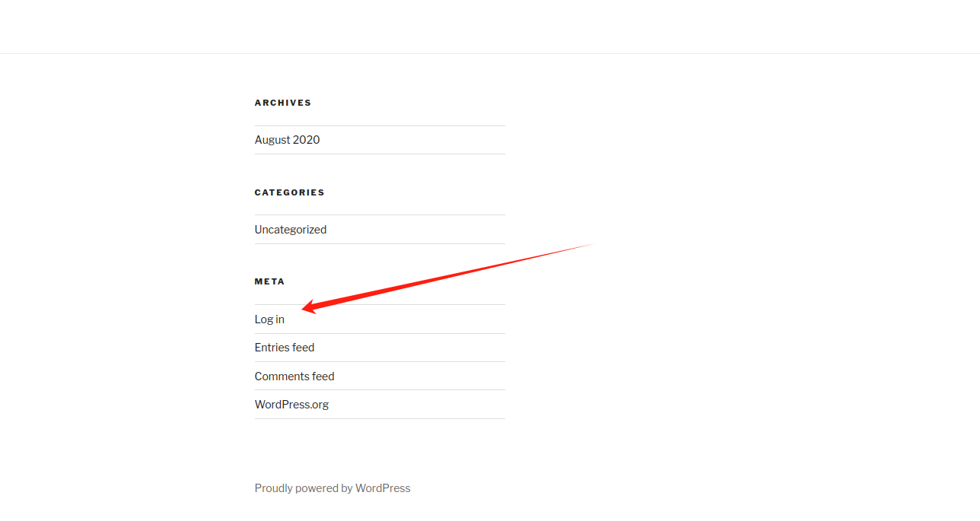This screenshot has width=980, height=521.
Task: Open the monthly archive link under Archives
Action: pos(287,140)
